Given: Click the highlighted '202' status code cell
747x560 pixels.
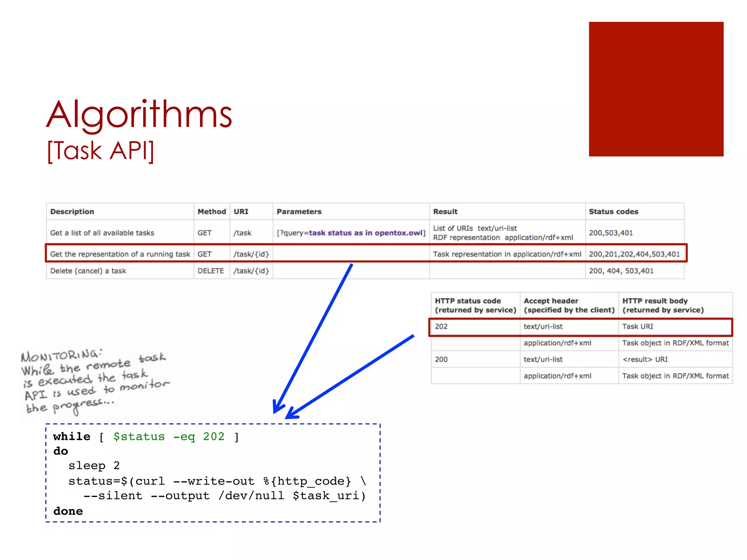Looking at the screenshot, I should pos(441,326).
